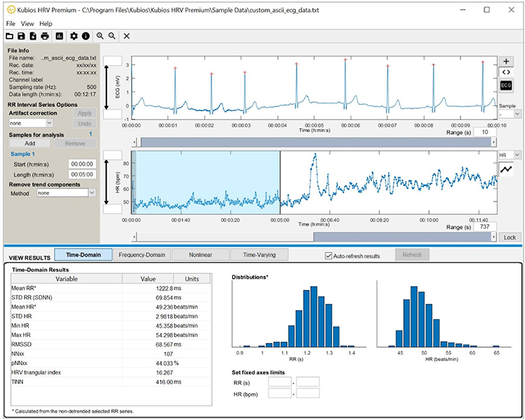Open the View menu
525x420 pixels.
point(27,23)
